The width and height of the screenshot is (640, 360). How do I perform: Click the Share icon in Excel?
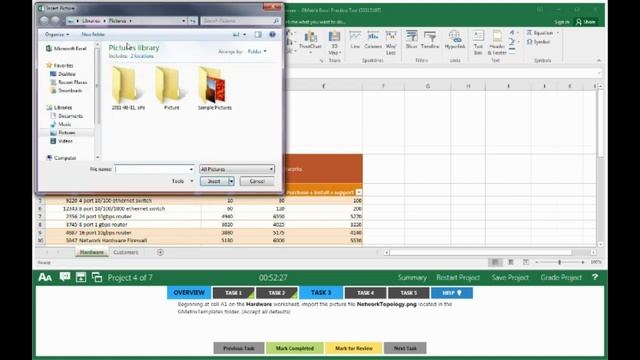click(586, 22)
